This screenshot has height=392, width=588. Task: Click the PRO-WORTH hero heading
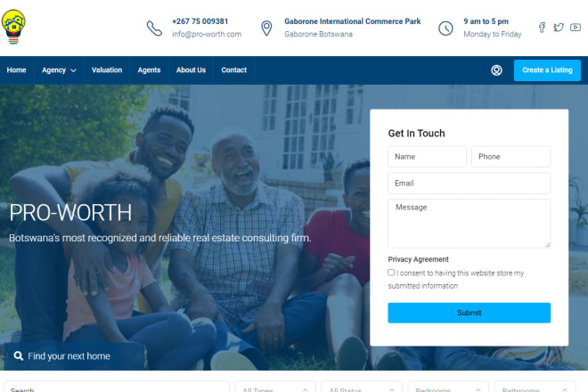coord(70,213)
